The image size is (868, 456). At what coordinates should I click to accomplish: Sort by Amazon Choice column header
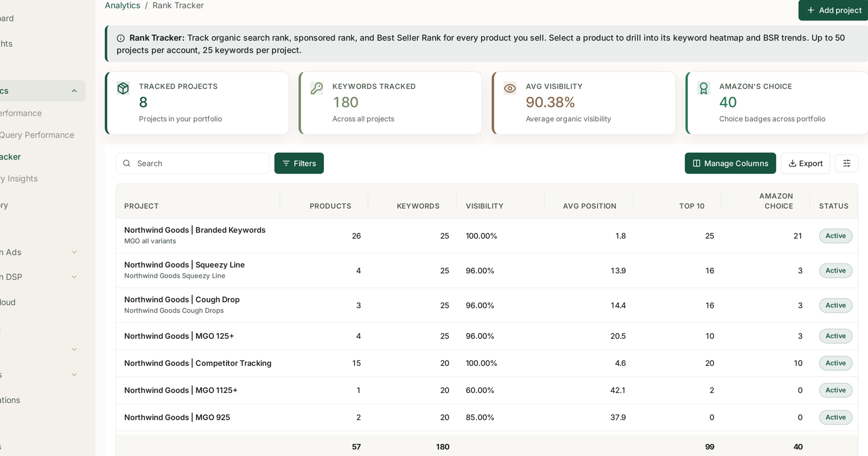pyautogui.click(x=776, y=201)
